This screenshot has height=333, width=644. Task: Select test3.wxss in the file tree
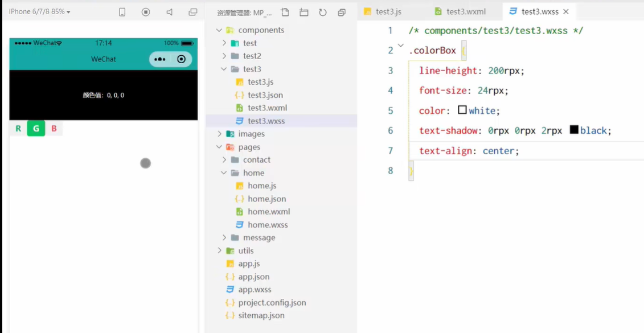(266, 121)
